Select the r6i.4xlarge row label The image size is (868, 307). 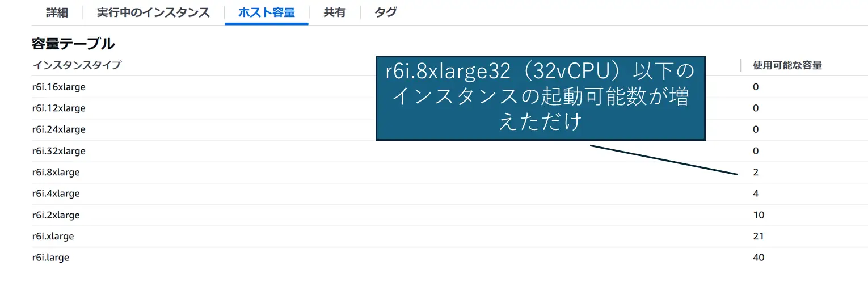point(56,194)
